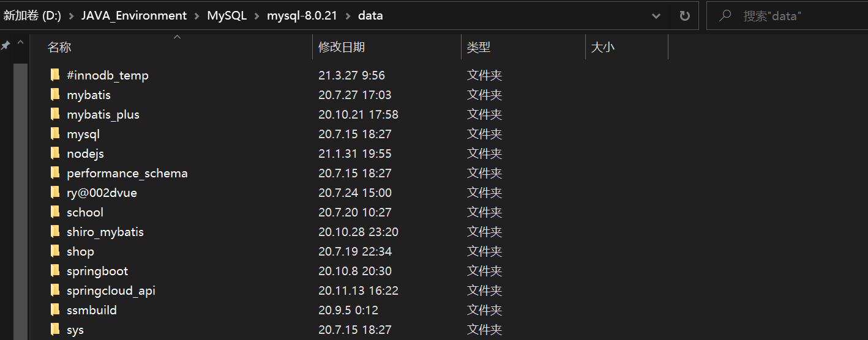
Task: Select the springcloud_api folder icon
Action: (x=55, y=290)
